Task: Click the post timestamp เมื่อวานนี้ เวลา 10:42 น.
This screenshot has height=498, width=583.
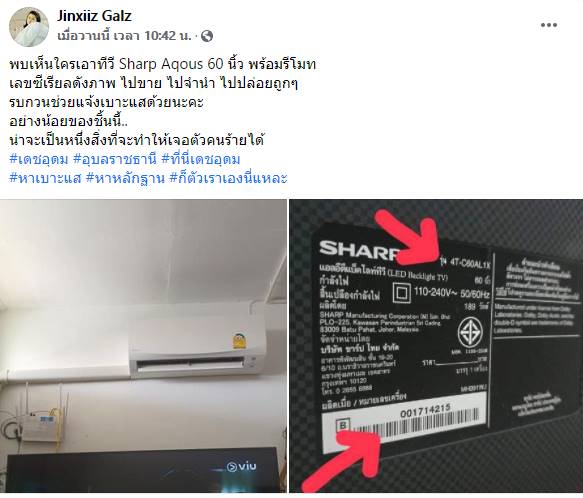Action: click(x=124, y=36)
